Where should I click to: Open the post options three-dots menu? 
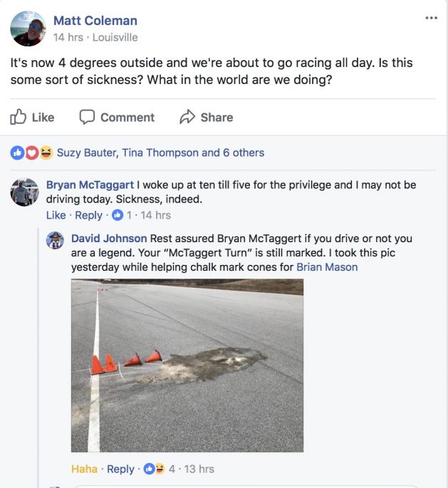tap(431, 19)
